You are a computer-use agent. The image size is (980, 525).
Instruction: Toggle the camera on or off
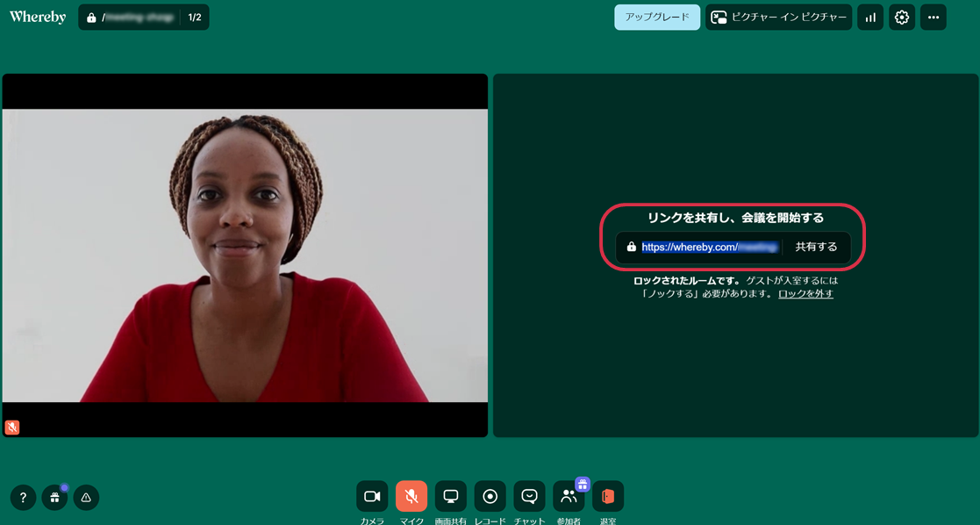click(372, 496)
